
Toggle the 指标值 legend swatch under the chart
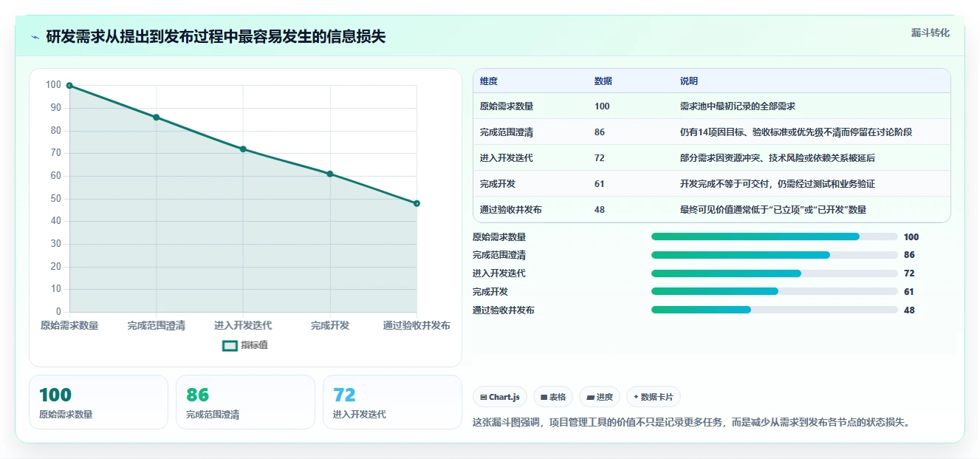pyautogui.click(x=230, y=345)
